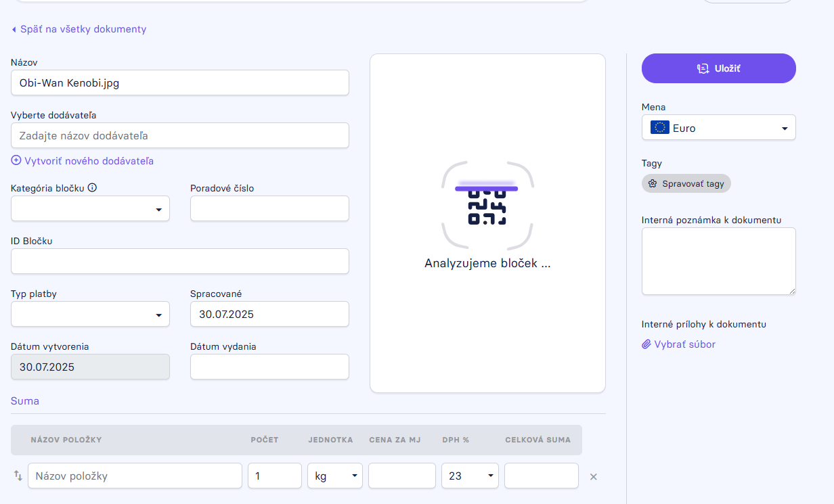Save the document with Uložiť button
The width and height of the screenshot is (834, 504).
[x=719, y=68]
